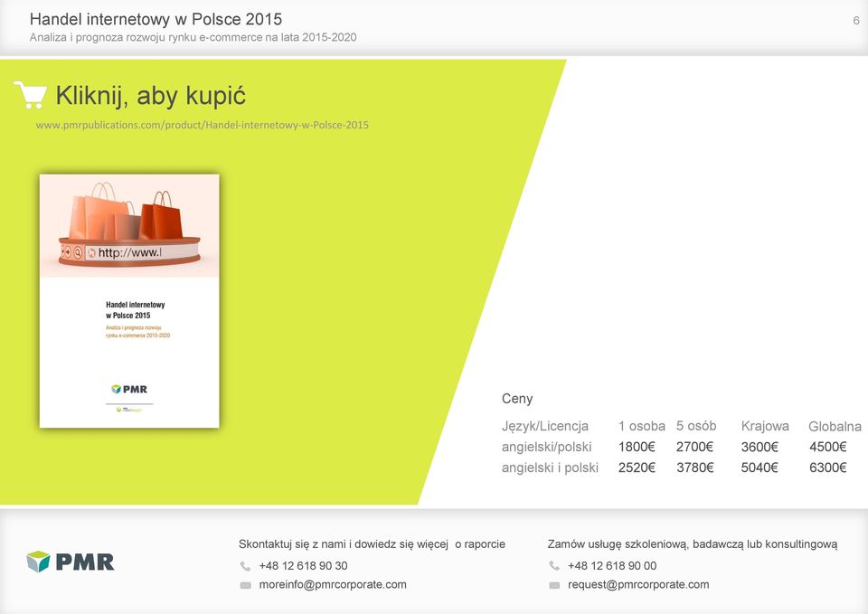Select the 2520€ price
868x614 pixels.
point(637,468)
